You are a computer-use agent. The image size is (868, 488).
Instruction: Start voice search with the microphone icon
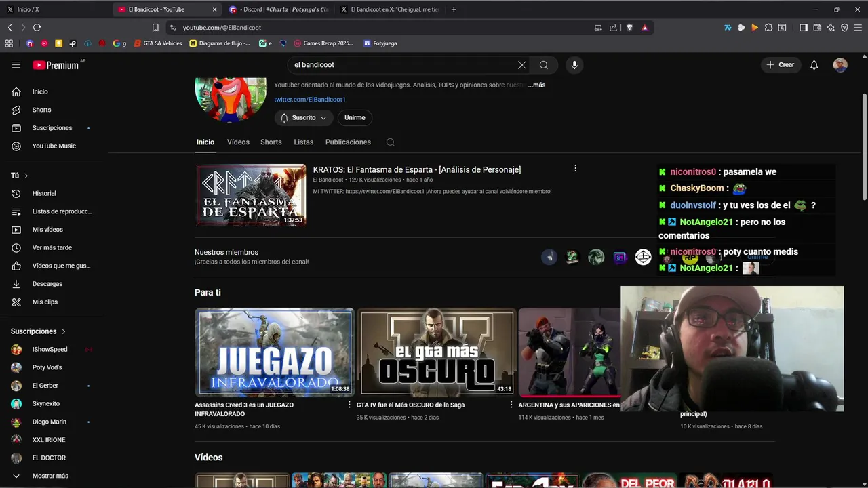574,65
